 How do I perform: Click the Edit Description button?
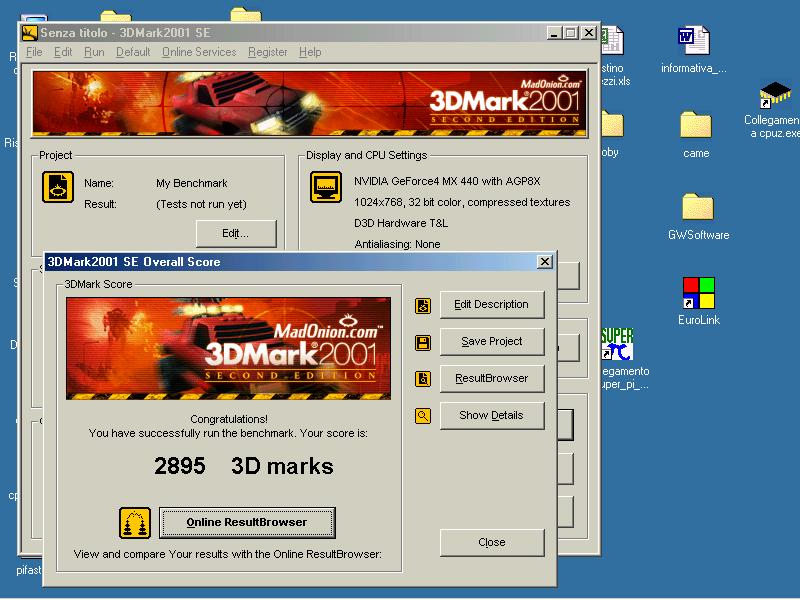tap(492, 305)
